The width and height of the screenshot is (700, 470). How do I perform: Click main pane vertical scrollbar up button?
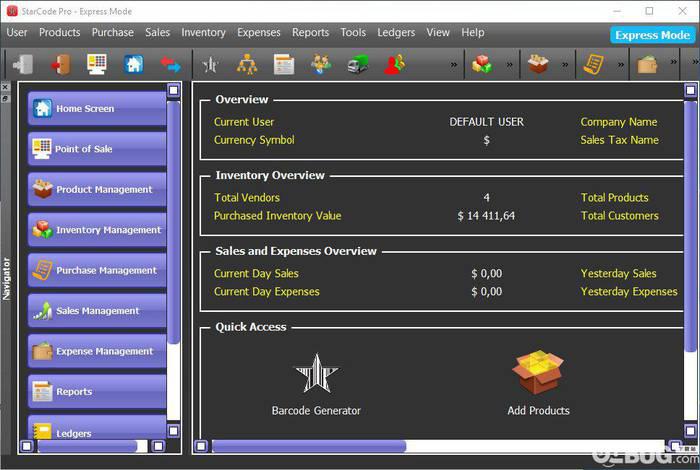pyautogui.click(x=691, y=91)
